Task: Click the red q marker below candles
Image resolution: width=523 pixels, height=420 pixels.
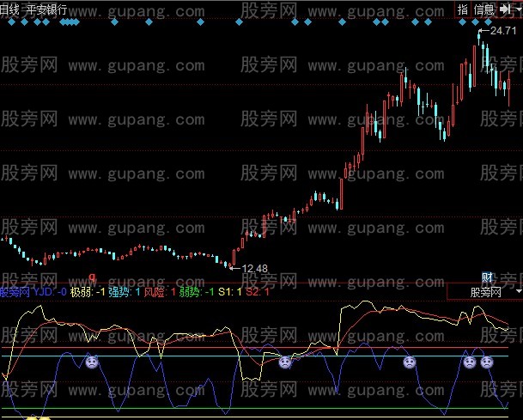Action: click(x=92, y=277)
